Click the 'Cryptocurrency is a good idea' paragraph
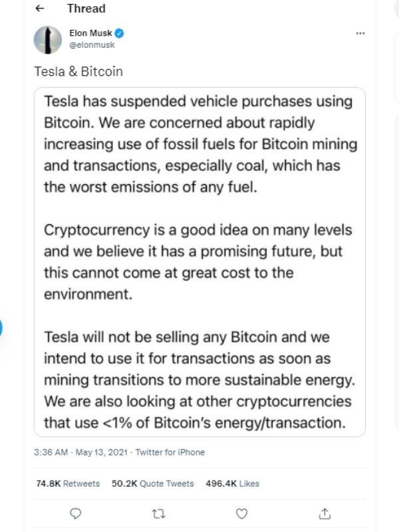Viewport: 399px width, 532px height. [198, 262]
